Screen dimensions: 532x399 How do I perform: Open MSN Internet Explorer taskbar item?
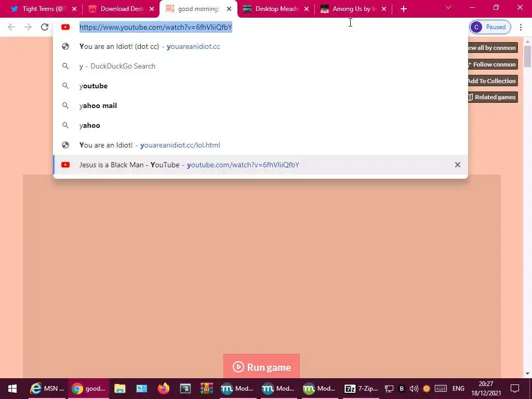(47, 389)
